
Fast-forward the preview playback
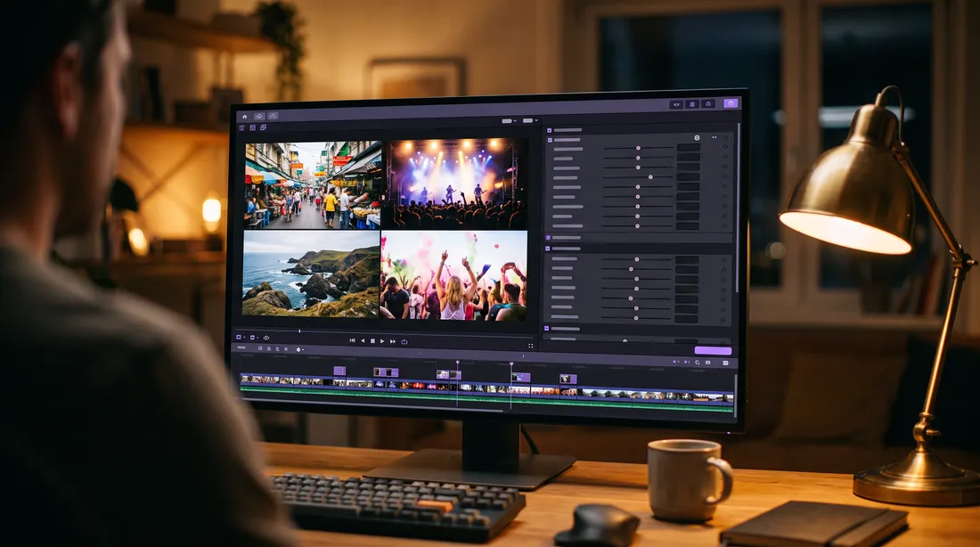coord(393,341)
